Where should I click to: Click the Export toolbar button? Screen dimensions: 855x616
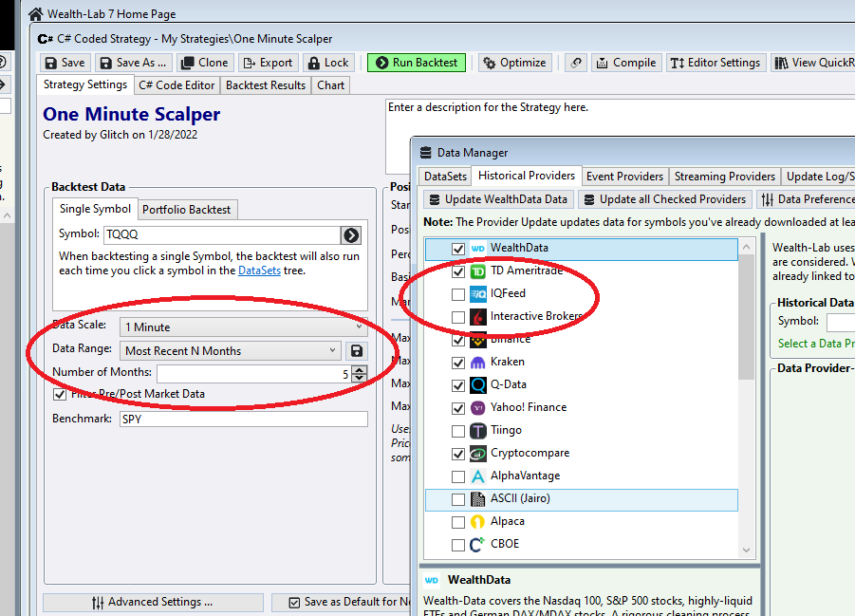click(267, 63)
